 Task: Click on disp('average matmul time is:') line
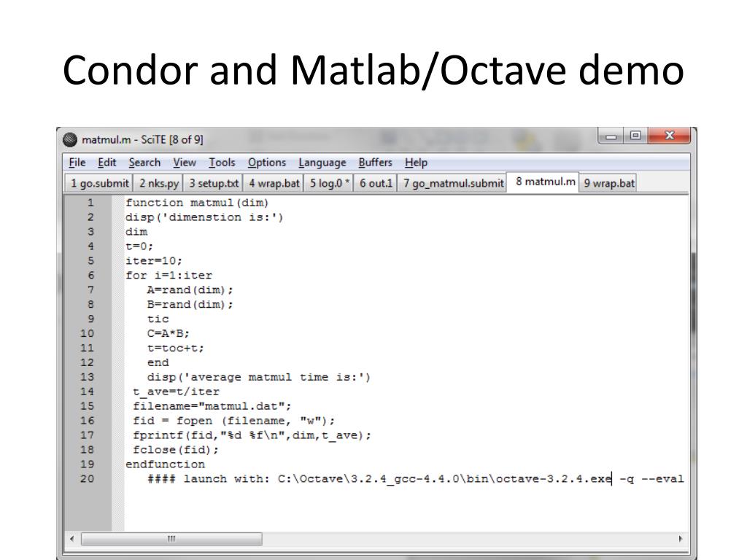[258, 377]
